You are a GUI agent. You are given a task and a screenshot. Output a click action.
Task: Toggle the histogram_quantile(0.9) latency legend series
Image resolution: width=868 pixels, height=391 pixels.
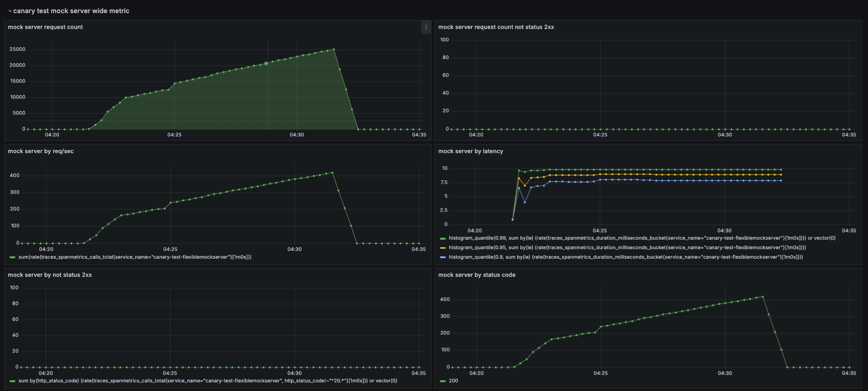pos(626,257)
